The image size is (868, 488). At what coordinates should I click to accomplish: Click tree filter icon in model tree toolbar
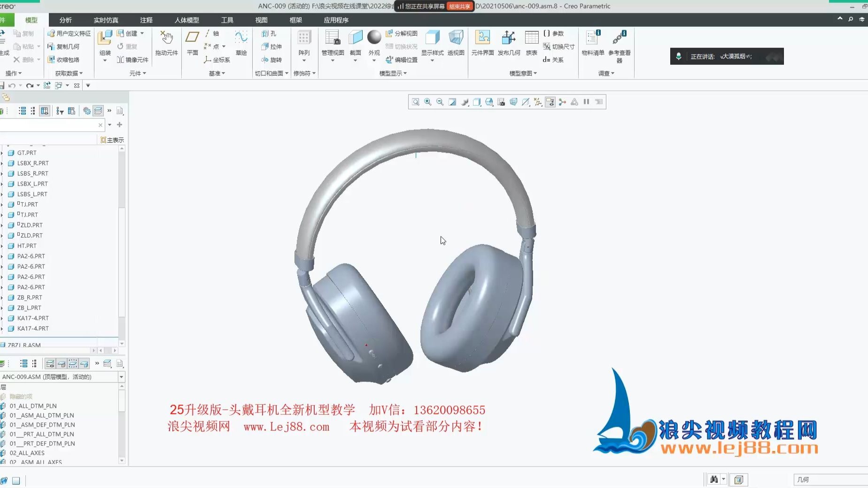click(x=60, y=111)
